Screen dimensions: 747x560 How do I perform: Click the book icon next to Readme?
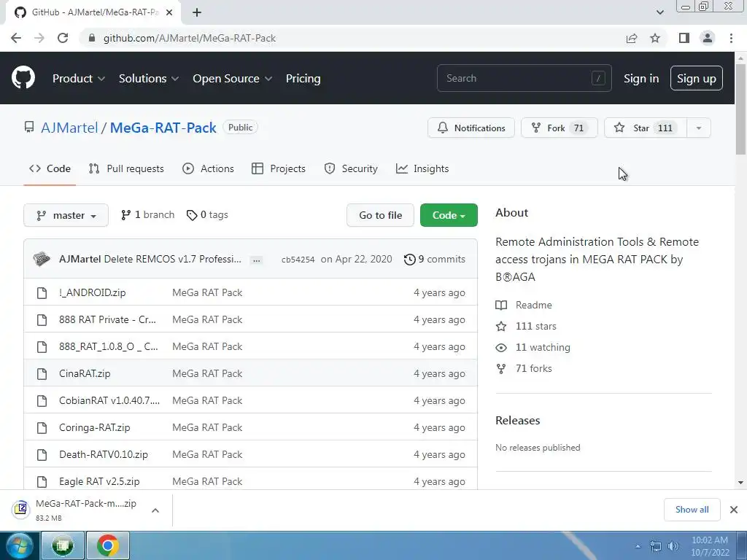(x=501, y=306)
